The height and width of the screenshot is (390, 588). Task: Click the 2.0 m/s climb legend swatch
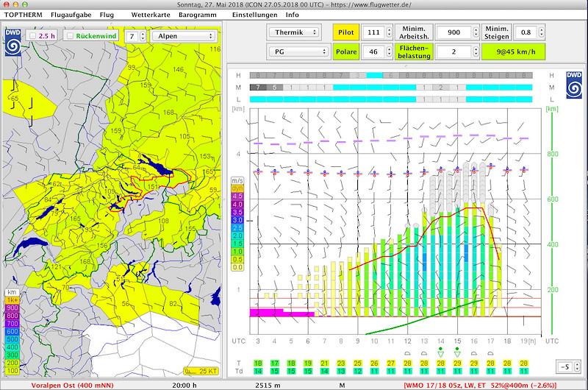click(x=237, y=235)
